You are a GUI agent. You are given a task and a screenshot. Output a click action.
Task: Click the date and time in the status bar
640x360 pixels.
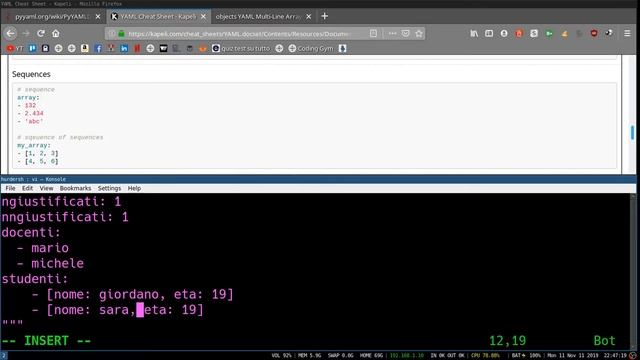[587, 356]
